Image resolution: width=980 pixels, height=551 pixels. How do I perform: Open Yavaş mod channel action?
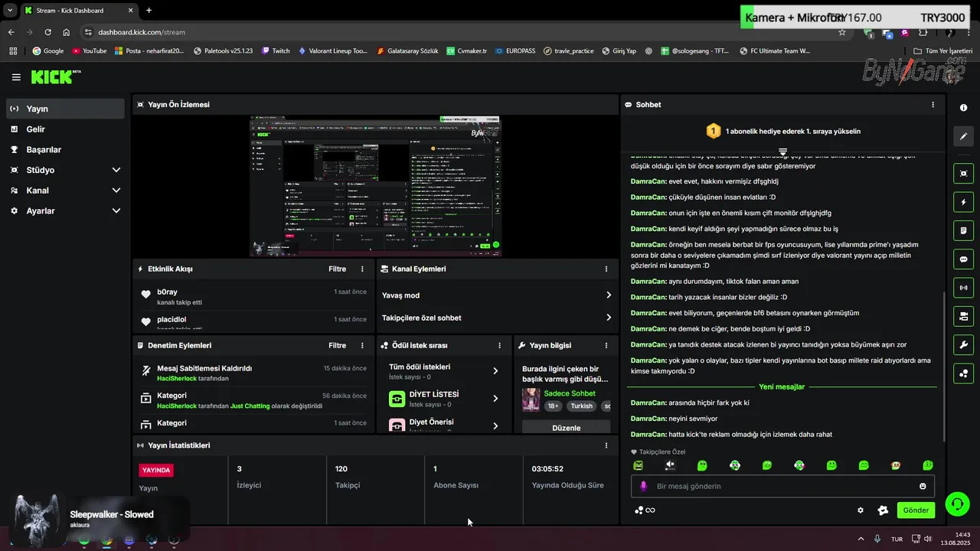click(x=497, y=295)
